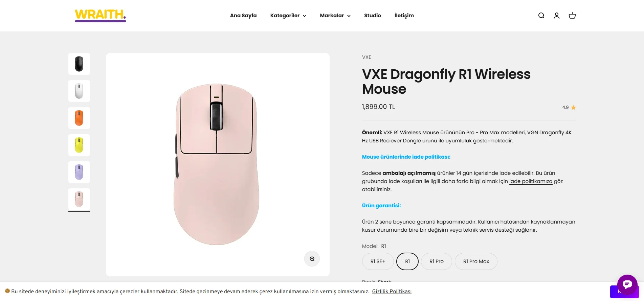Click the image zoom magnifier button

pyautogui.click(x=312, y=259)
